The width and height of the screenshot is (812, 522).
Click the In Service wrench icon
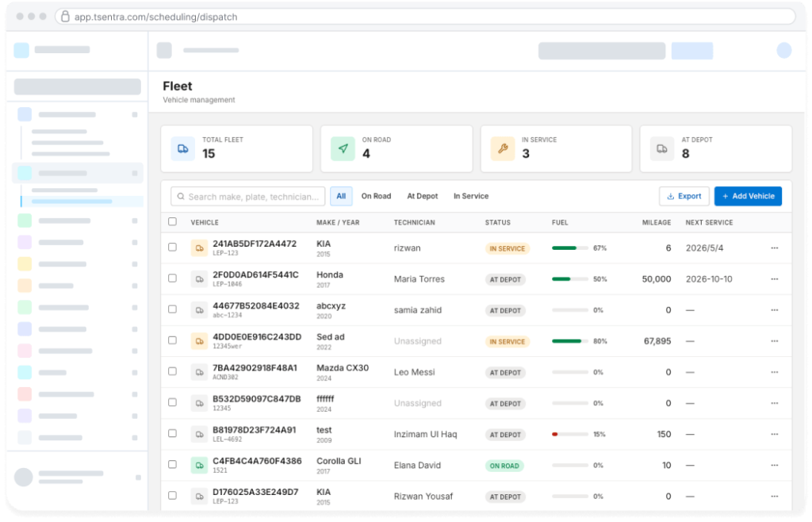click(x=502, y=148)
